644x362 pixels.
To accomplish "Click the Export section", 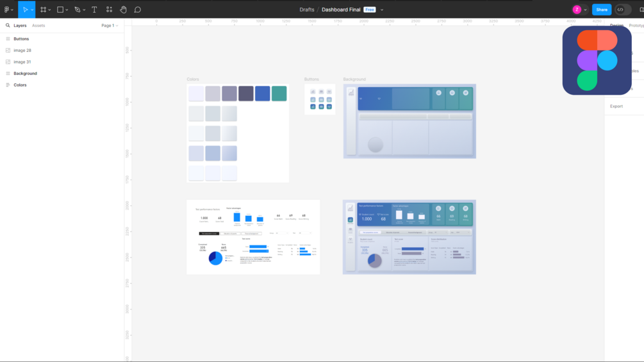I will point(616,106).
